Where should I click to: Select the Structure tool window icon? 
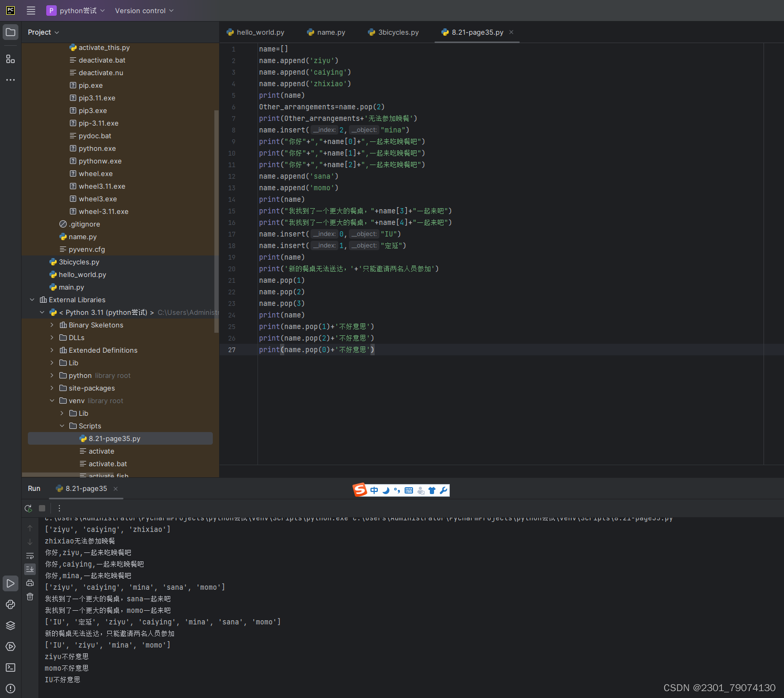(x=11, y=59)
